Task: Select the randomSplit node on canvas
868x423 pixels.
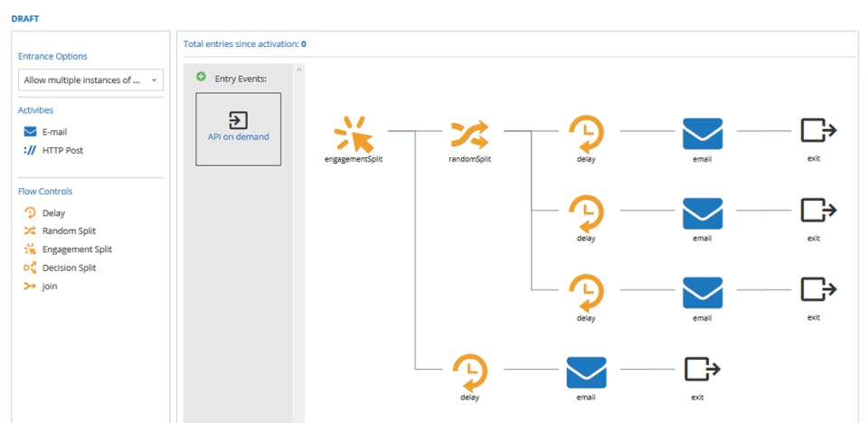Action: click(x=470, y=134)
